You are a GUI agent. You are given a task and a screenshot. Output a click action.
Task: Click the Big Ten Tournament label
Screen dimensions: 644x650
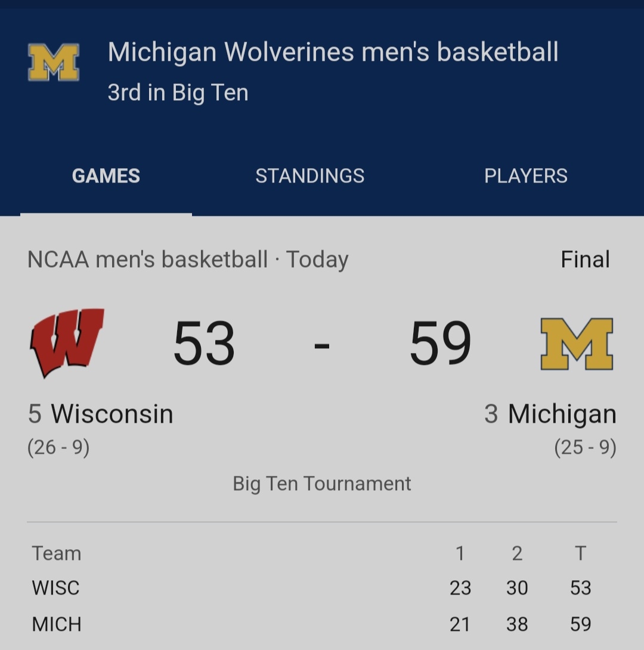tap(322, 483)
